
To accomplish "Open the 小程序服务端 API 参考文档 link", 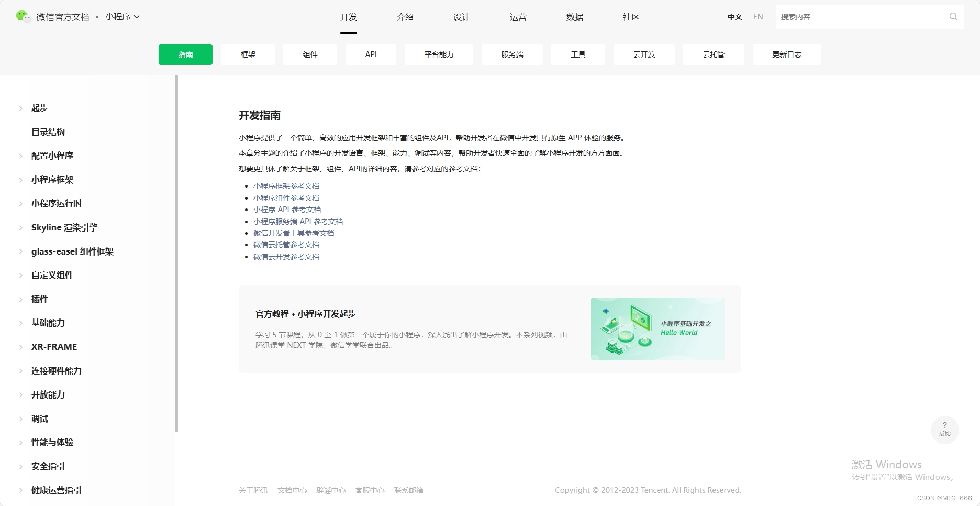I will [298, 222].
